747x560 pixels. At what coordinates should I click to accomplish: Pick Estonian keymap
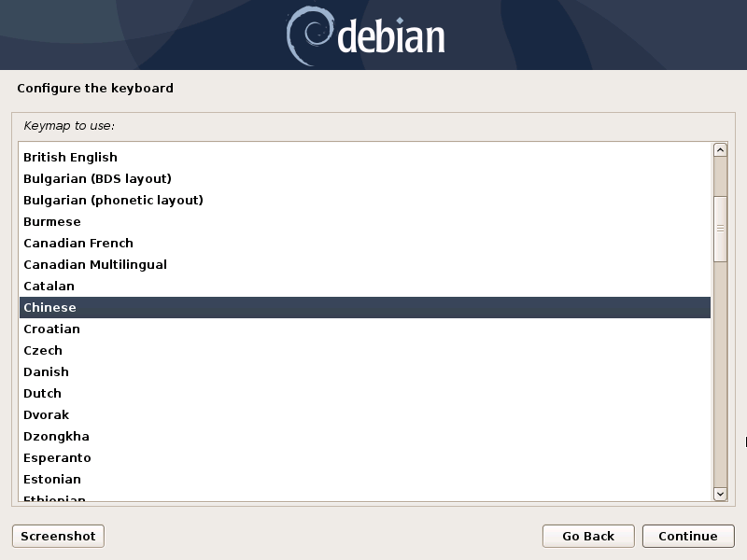[365, 479]
